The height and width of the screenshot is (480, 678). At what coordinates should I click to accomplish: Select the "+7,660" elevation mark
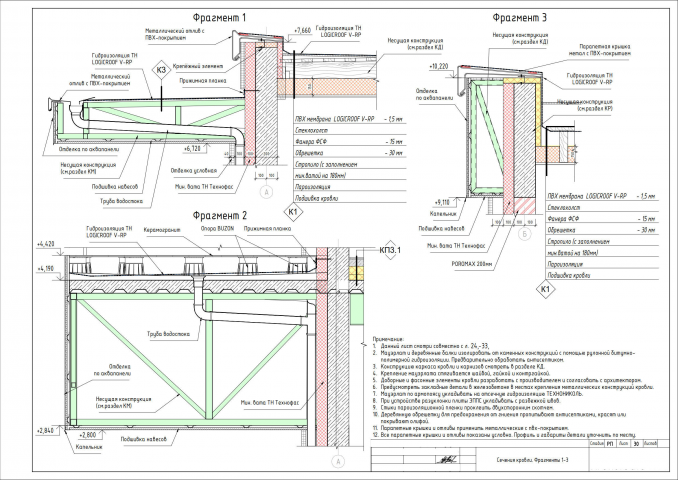(302, 31)
